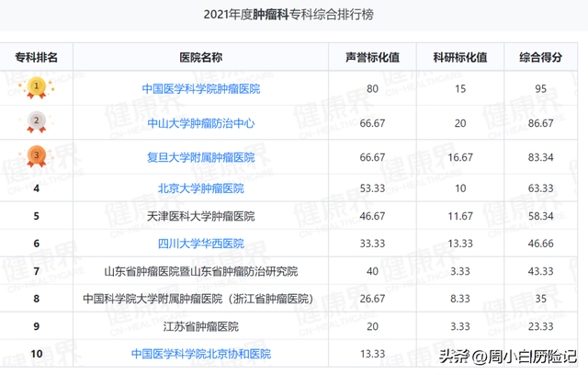The height and width of the screenshot is (375, 588).
Task: Open 中国医学科学院肿瘤医院 hospital link
Action: pos(201,89)
